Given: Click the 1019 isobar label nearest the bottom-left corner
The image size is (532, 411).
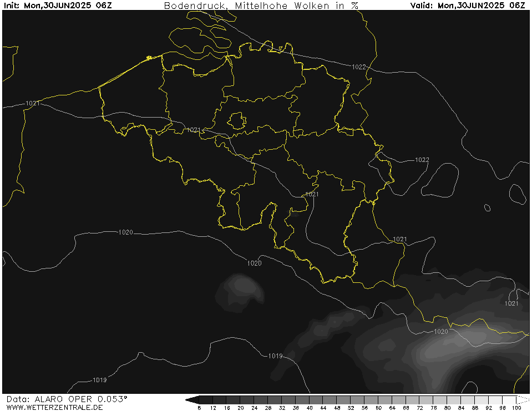Looking at the screenshot, I should point(100,380).
